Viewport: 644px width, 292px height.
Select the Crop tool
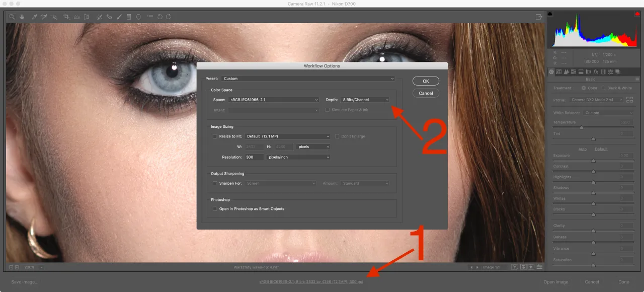[x=67, y=17]
